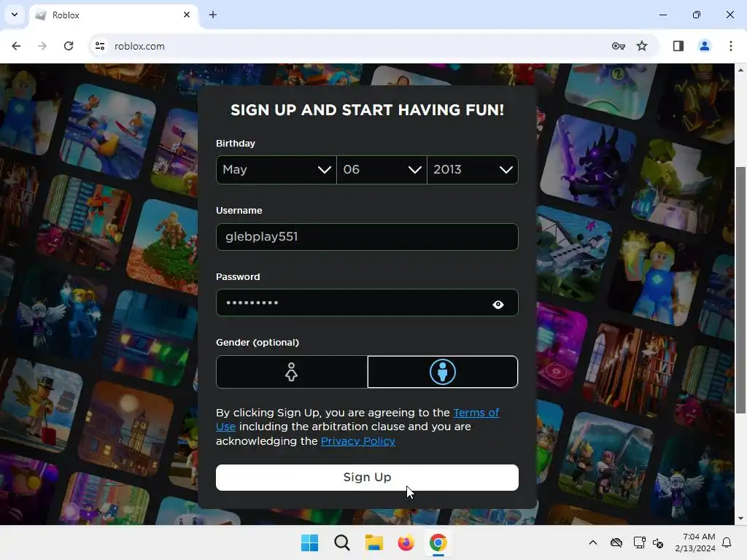Open the Terms of Use link
This screenshot has width=747, height=560.
(x=357, y=419)
